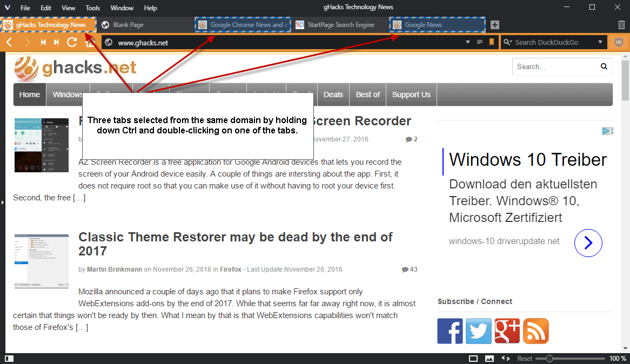The image size is (630, 364).
Task: Open the Support Us navigation item
Action: tap(411, 95)
